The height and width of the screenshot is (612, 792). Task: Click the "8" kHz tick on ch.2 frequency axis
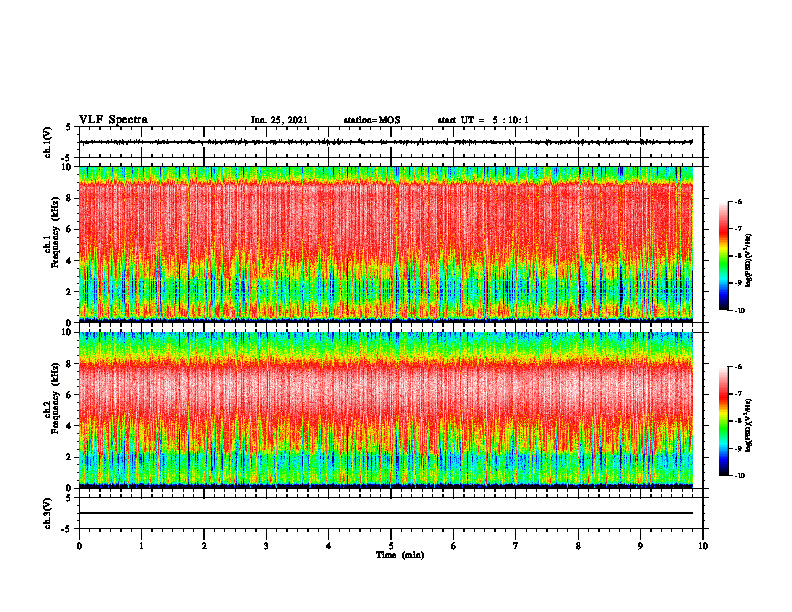click(70, 364)
